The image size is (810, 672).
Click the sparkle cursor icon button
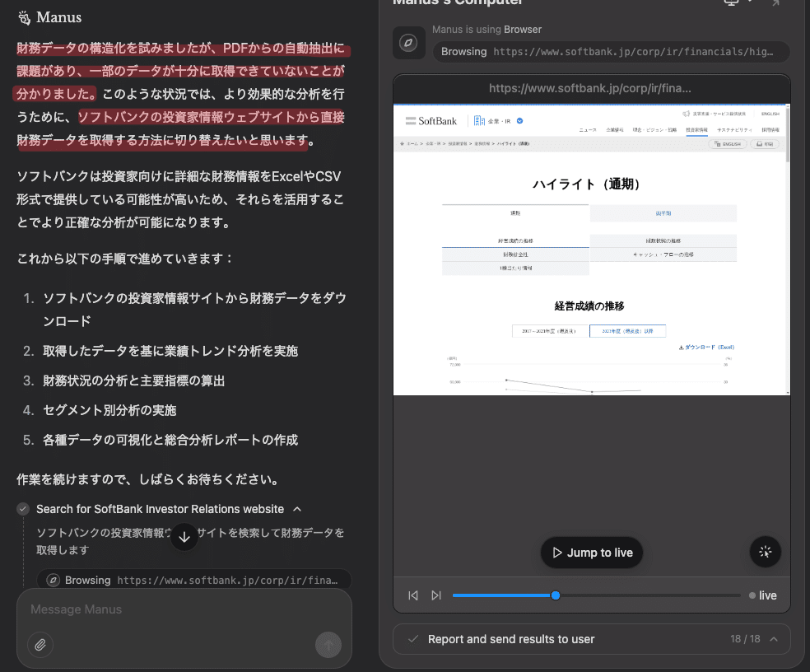(766, 552)
